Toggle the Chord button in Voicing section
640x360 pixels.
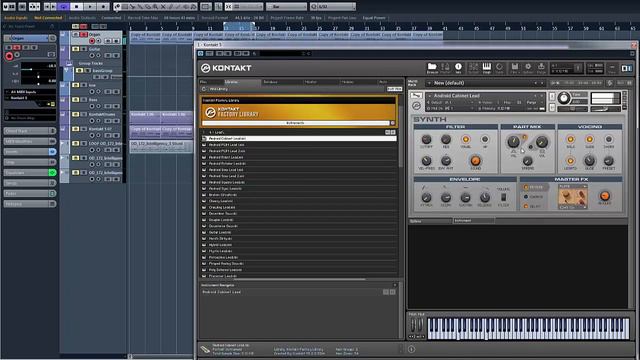coord(609,140)
